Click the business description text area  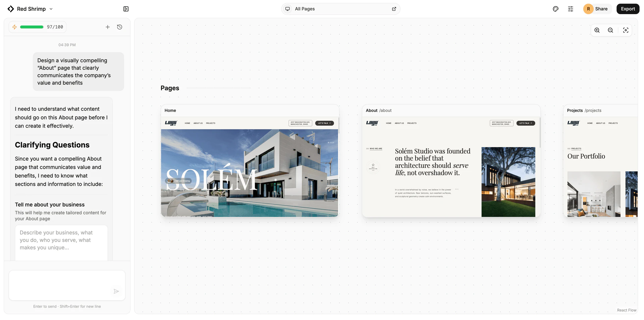61,242
